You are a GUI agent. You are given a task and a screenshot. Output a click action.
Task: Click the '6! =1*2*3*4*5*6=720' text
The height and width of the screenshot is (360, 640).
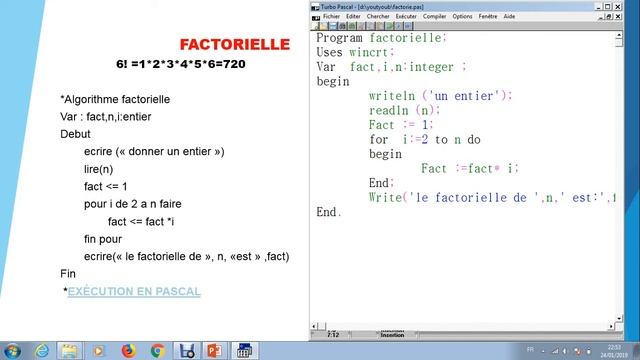click(181, 64)
